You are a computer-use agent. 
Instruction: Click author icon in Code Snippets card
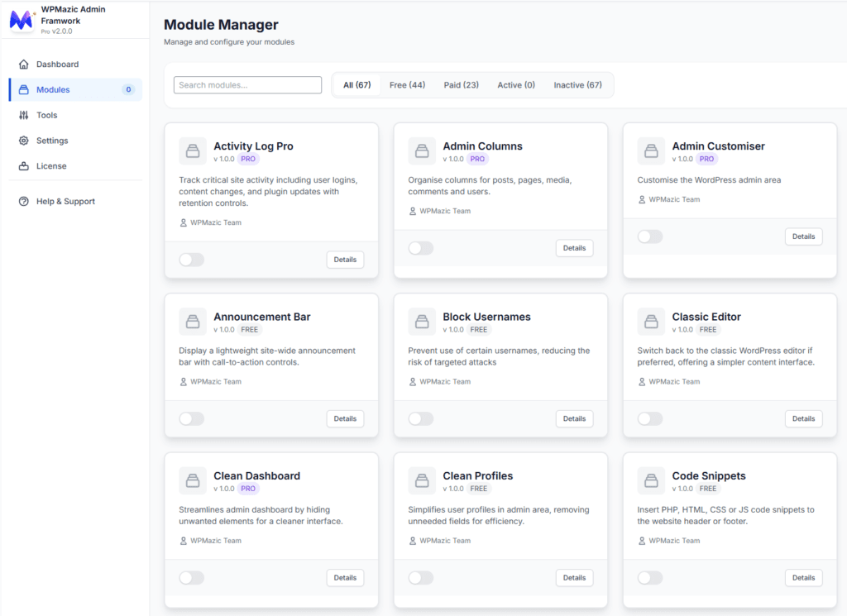point(642,541)
